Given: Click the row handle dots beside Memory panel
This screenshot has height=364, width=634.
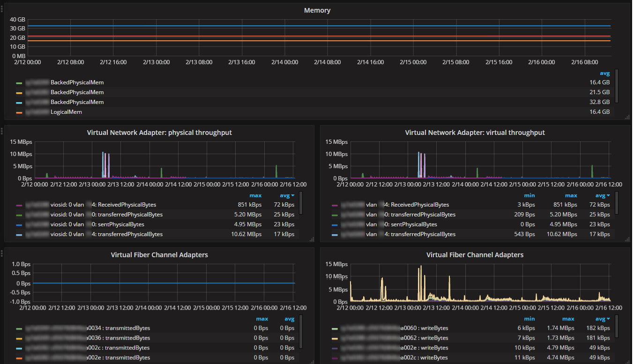Looking at the screenshot, I should [x=2, y=8].
